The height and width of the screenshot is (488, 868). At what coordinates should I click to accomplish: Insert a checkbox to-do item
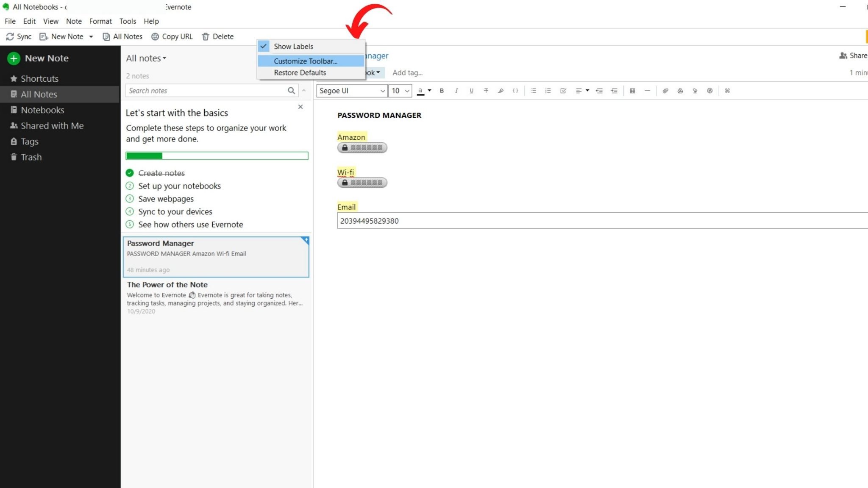tap(563, 91)
